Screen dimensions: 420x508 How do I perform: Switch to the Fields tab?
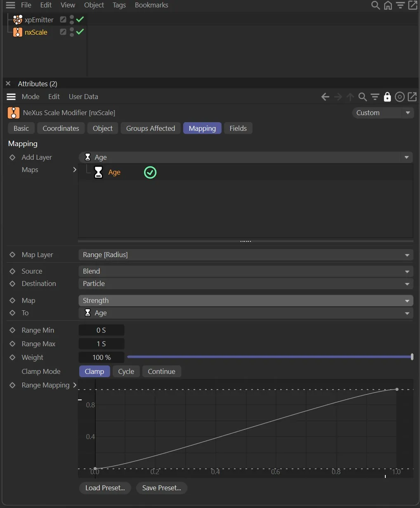(x=238, y=128)
